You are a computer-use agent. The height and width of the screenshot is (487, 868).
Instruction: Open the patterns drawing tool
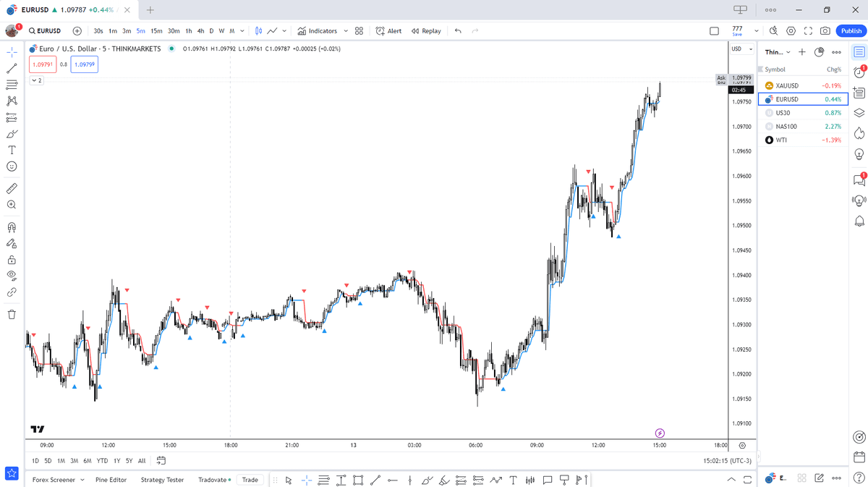click(x=12, y=101)
